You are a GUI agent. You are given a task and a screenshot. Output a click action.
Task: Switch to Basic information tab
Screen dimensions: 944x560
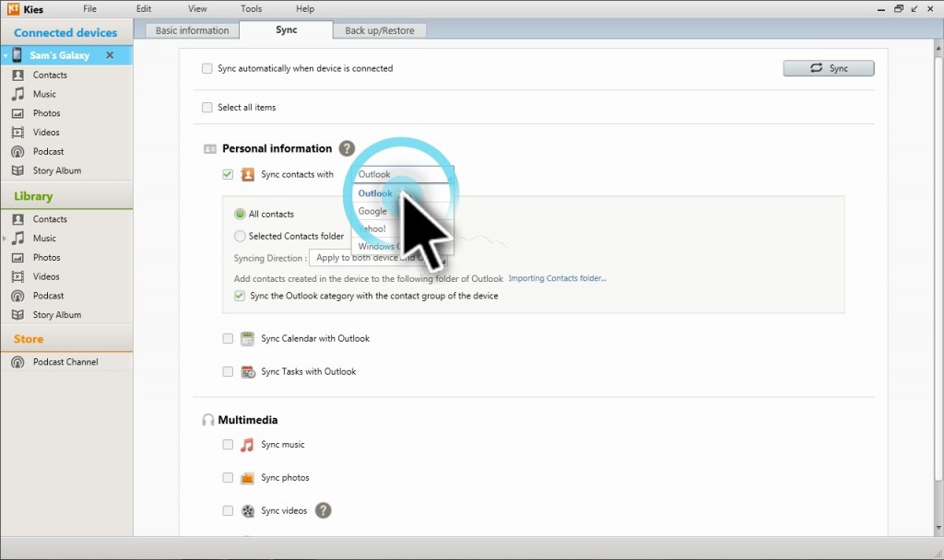pos(192,30)
